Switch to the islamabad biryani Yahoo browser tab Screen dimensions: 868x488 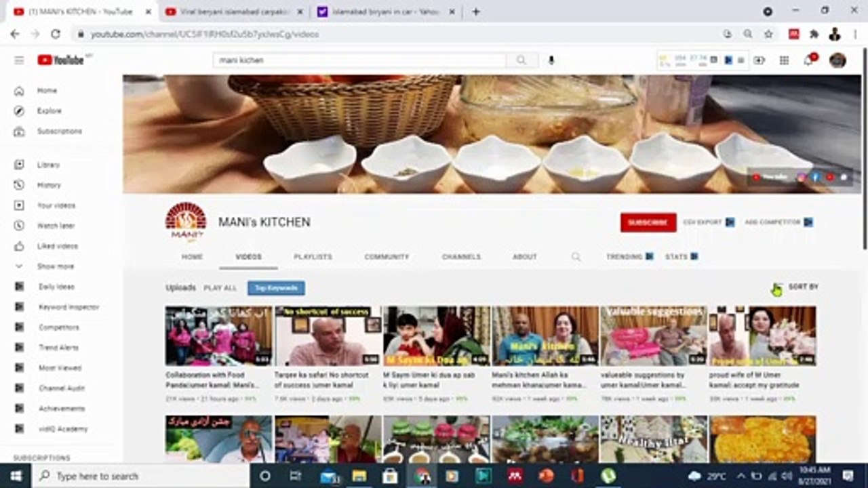click(x=385, y=12)
